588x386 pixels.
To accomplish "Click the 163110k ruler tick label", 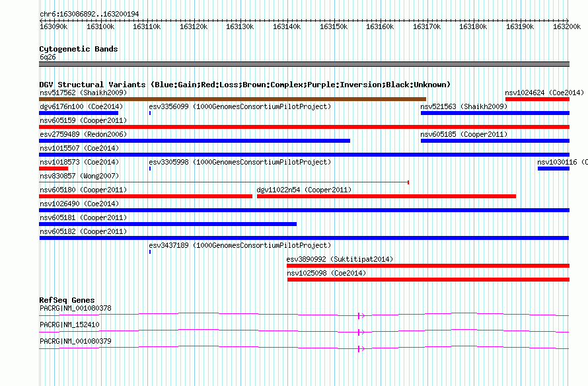I will coord(147,26).
